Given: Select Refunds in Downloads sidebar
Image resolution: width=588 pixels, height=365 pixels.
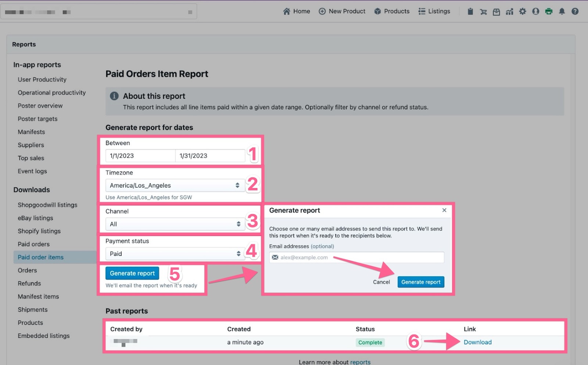Looking at the screenshot, I should [29, 283].
